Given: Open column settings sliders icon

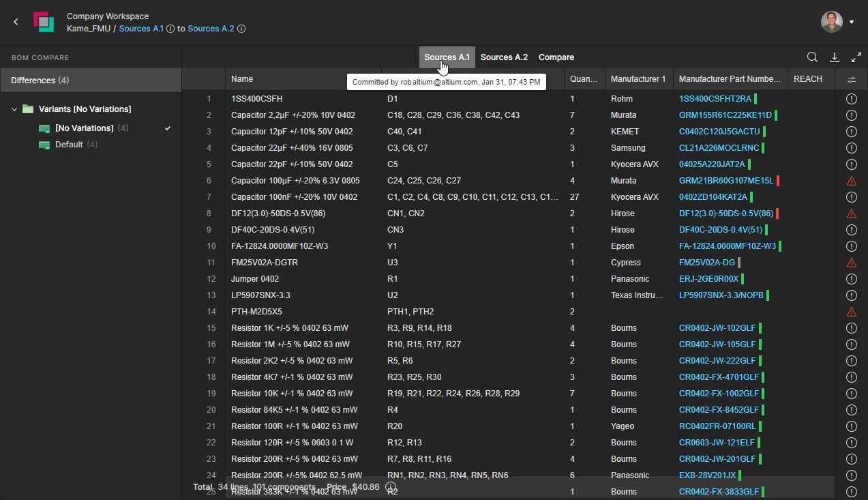Looking at the screenshot, I should coord(851,80).
